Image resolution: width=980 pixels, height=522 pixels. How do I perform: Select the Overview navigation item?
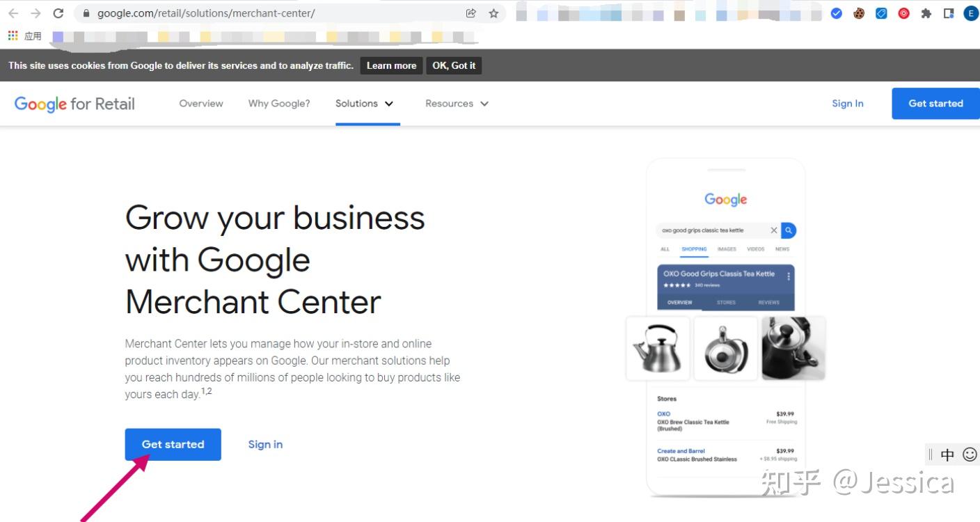200,103
